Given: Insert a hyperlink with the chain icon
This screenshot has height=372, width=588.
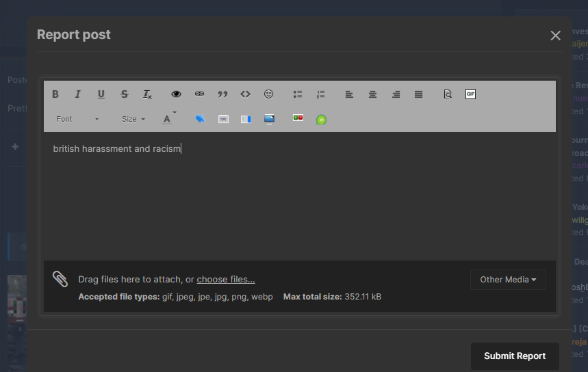Looking at the screenshot, I should (x=199, y=94).
